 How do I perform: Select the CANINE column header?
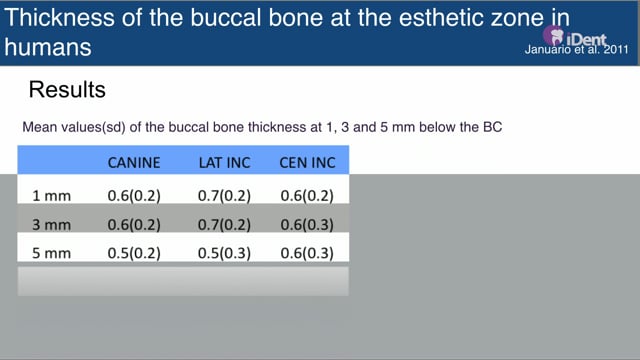[134, 163]
